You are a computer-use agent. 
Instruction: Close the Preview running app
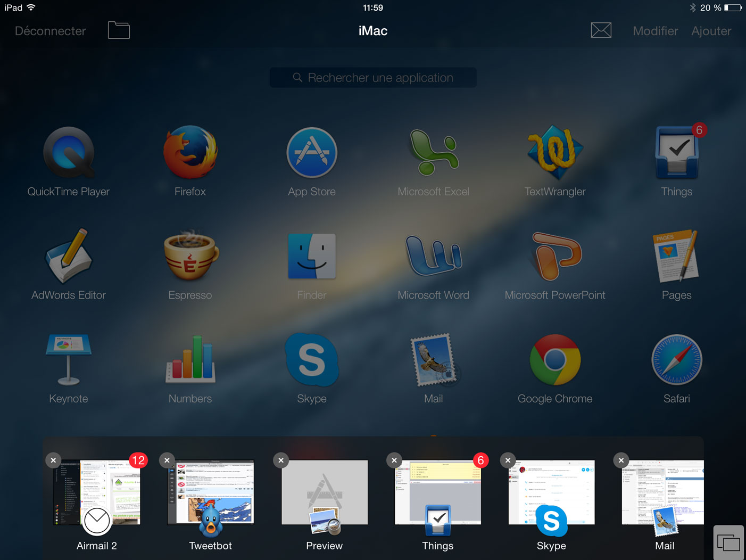pyautogui.click(x=281, y=460)
